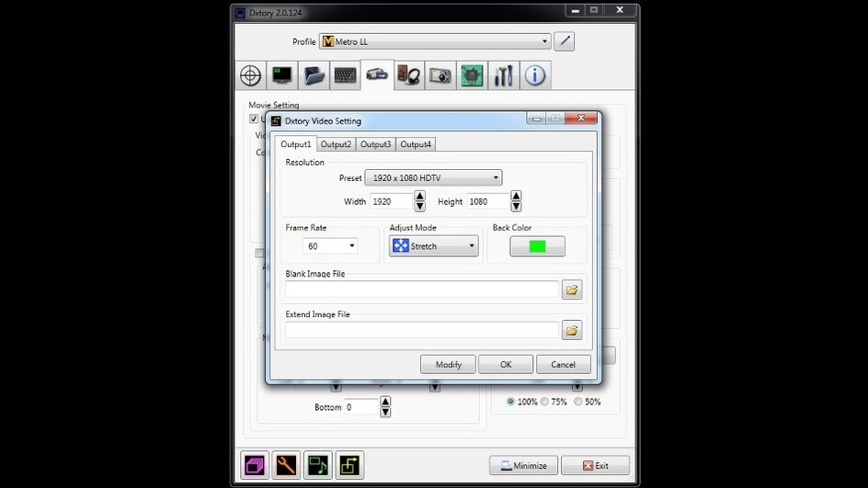Select the 100% size radio button
The height and width of the screenshot is (488, 868).
(x=511, y=402)
